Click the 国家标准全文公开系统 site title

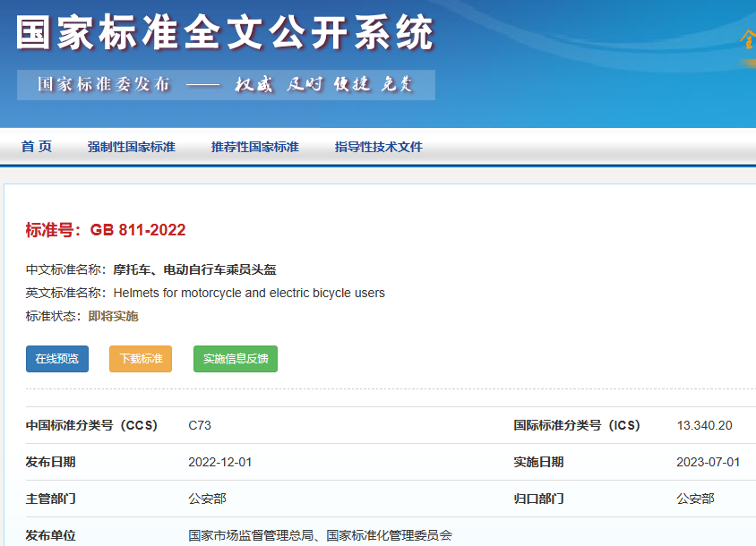point(225,34)
